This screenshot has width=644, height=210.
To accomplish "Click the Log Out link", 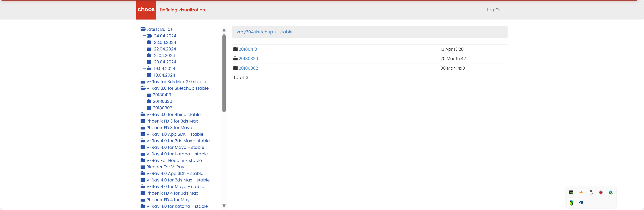I will coord(494,10).
